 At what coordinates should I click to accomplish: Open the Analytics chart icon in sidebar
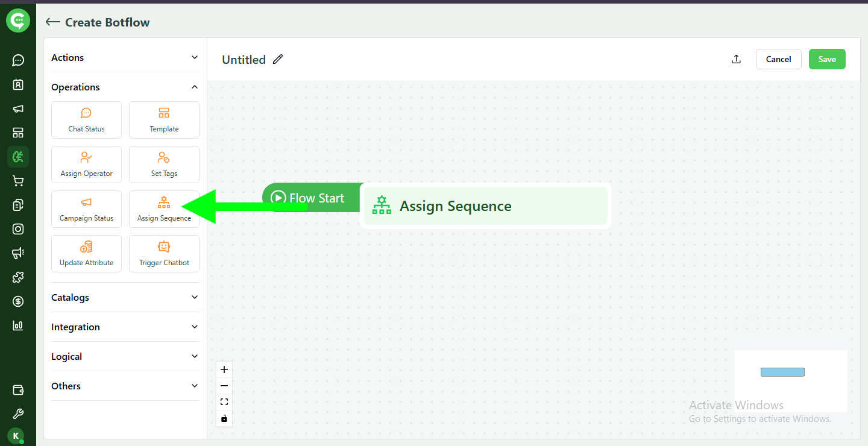pos(17,325)
